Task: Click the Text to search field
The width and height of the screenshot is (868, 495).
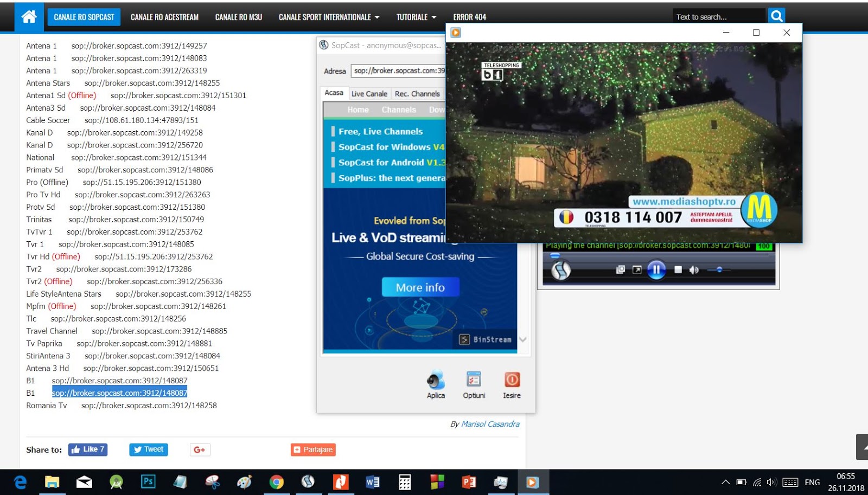Action: [x=719, y=17]
